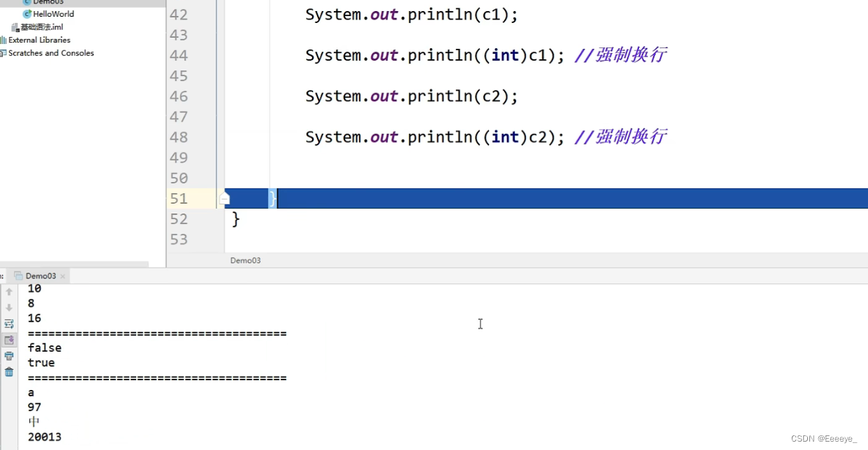Click the Scratches and Consoles icon
The image size is (868, 450).
pyautogui.click(x=3, y=53)
